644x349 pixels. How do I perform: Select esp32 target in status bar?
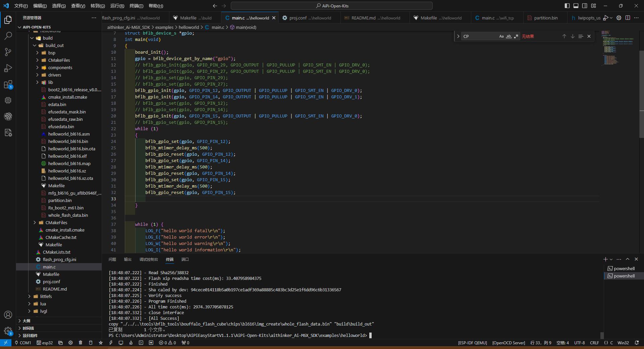45,343
